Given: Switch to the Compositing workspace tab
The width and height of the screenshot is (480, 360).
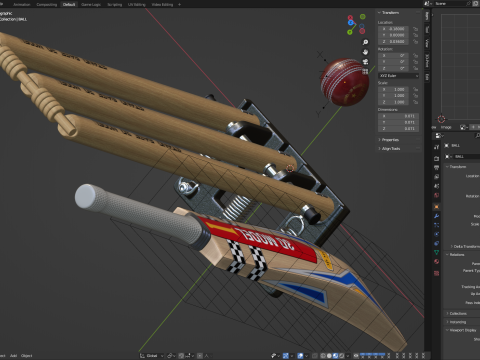Looking at the screenshot, I should pos(47,4).
